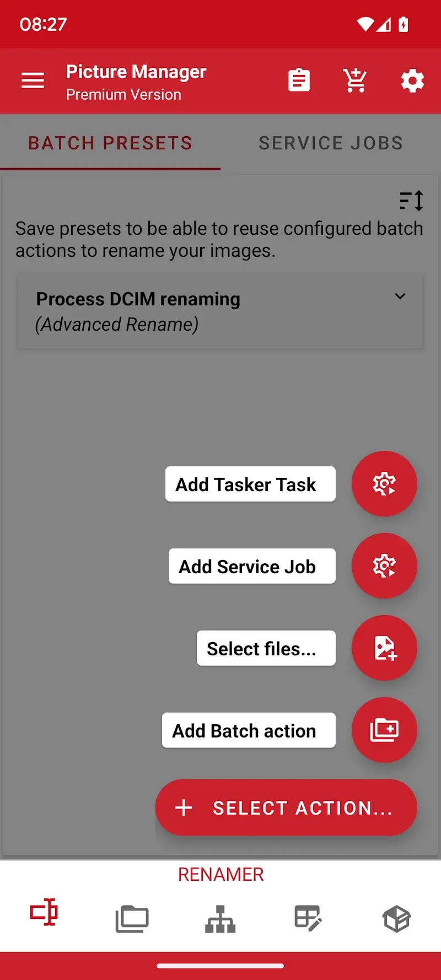Click the Add Tasker Task label
The height and width of the screenshot is (980, 441).
(250, 484)
